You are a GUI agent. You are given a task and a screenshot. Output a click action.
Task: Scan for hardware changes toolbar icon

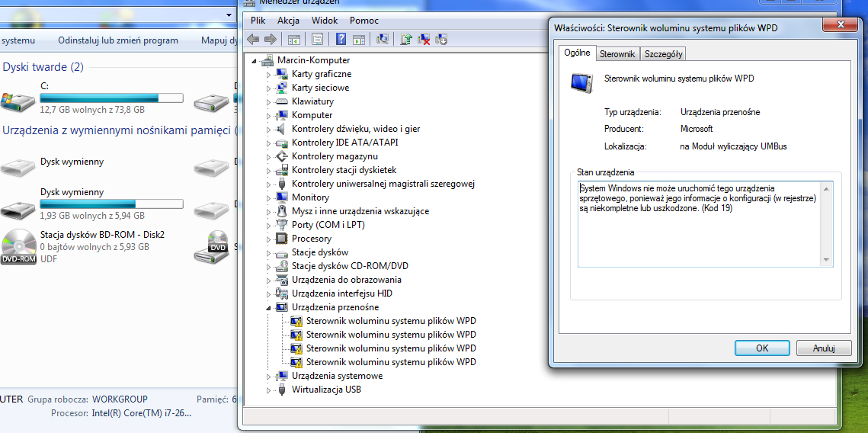382,40
